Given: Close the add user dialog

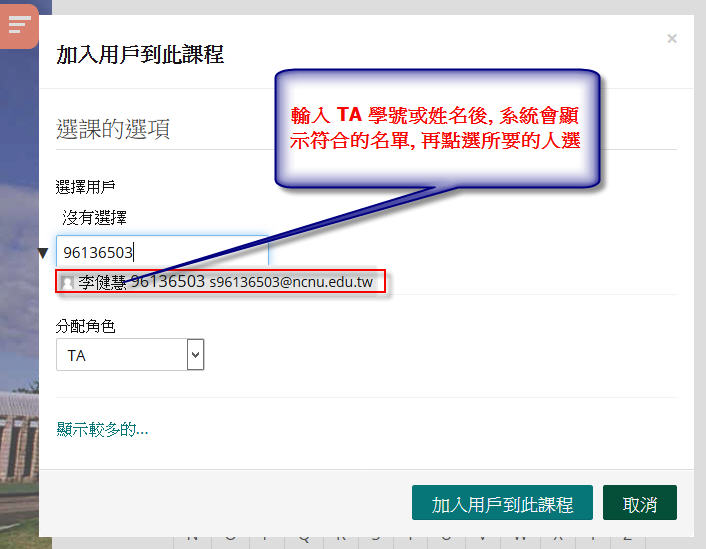Looking at the screenshot, I should 671,39.
